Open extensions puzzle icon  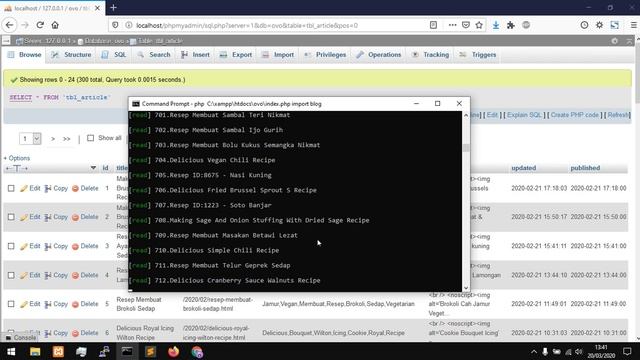tap(511, 25)
